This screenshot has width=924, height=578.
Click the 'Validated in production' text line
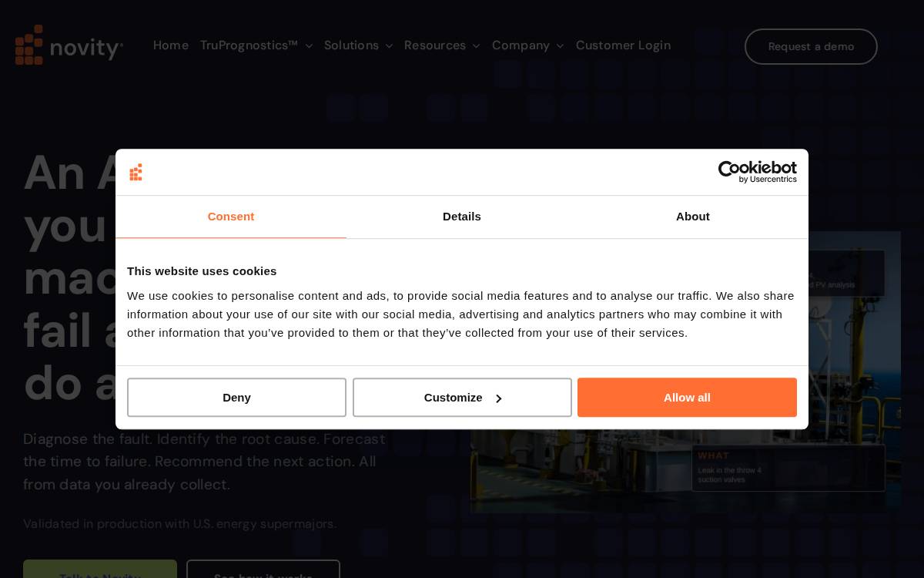point(179,524)
